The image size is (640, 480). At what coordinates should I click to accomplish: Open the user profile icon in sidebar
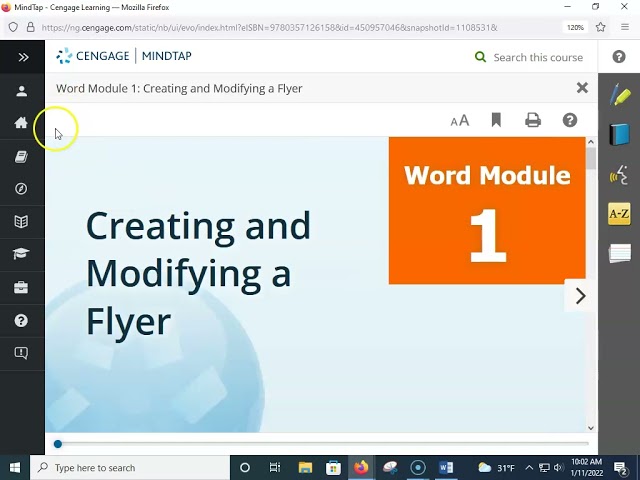22,91
